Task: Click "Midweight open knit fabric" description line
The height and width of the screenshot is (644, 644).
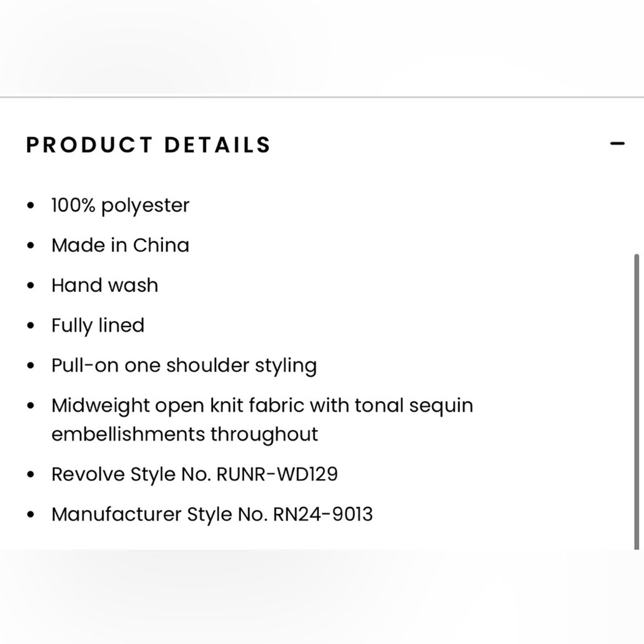Action: 262,405
